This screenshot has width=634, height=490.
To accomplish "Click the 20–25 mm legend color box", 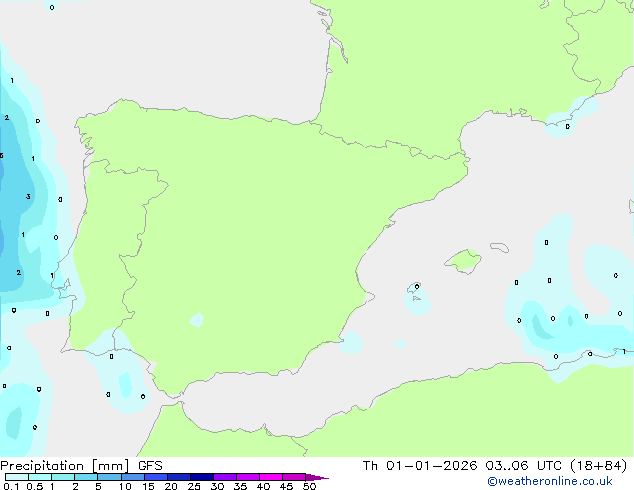I will tap(179, 477).
